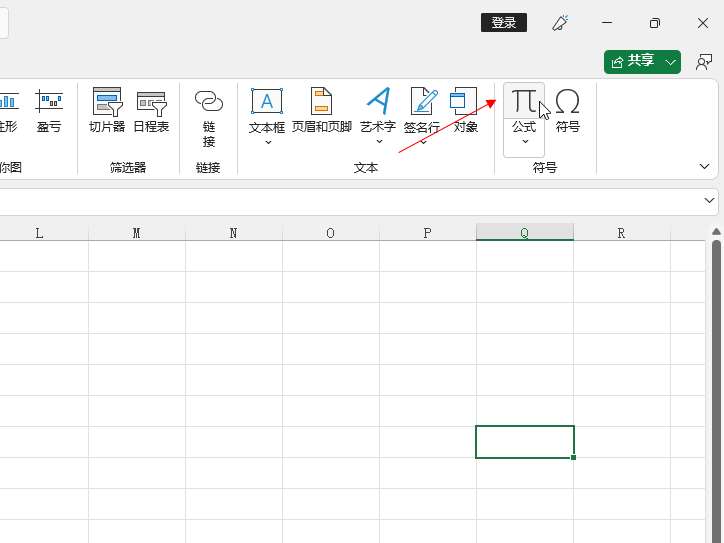724x543 pixels.
Task: Open the Text Box (文本框) tool
Action: tap(267, 111)
